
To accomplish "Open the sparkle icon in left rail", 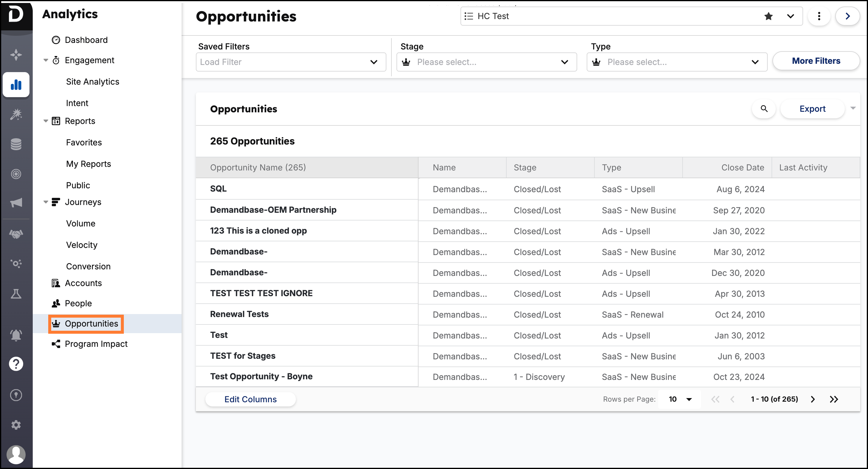I will pyautogui.click(x=16, y=54).
